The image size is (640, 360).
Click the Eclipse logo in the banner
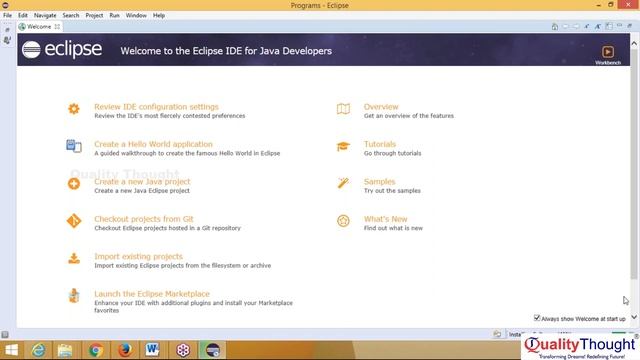62,50
